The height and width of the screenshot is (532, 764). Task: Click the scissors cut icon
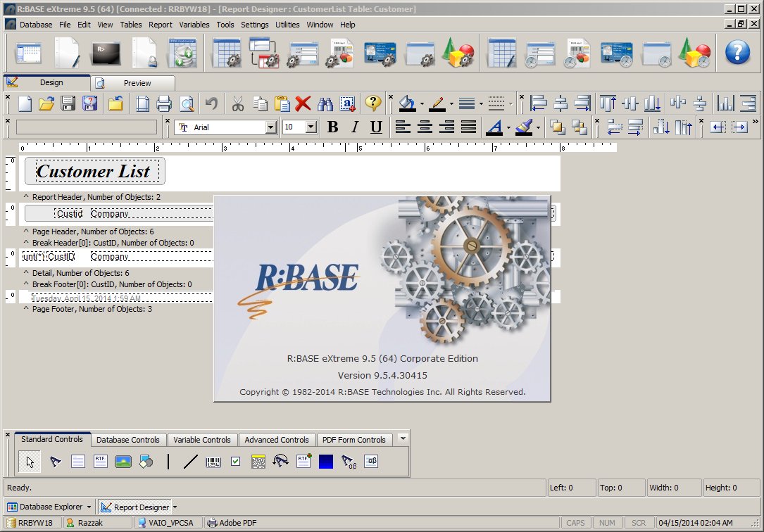coord(237,104)
